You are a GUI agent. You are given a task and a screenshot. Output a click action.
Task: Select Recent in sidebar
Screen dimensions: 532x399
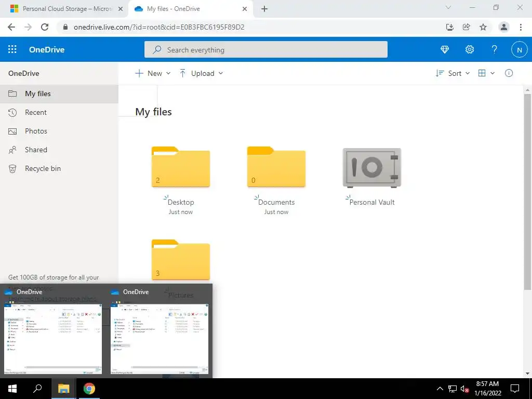tap(59, 112)
